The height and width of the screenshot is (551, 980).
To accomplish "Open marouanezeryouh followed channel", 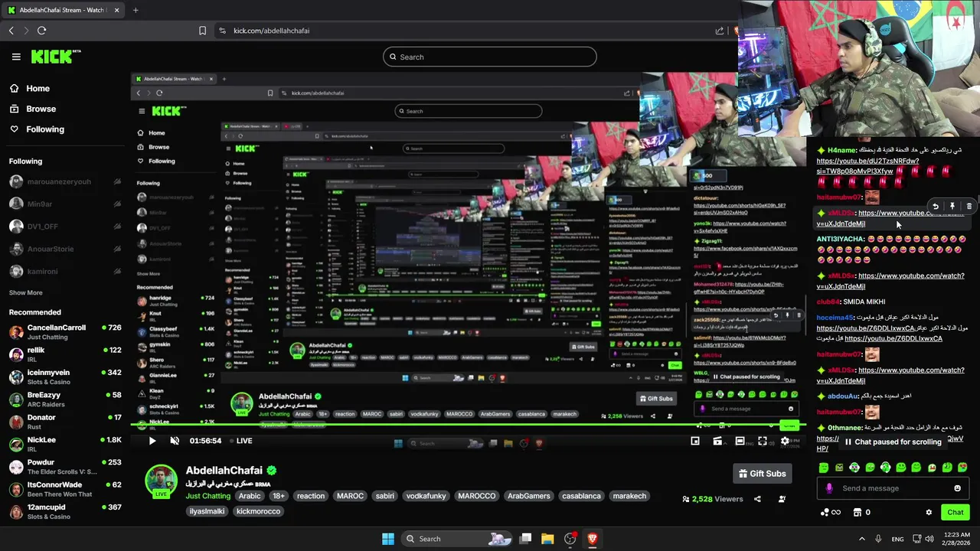I will (x=65, y=181).
